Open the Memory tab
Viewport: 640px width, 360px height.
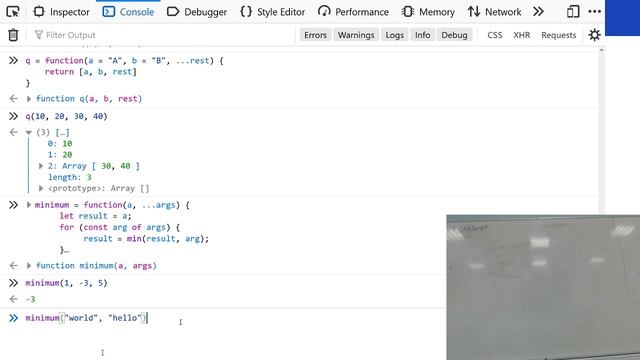click(x=428, y=12)
